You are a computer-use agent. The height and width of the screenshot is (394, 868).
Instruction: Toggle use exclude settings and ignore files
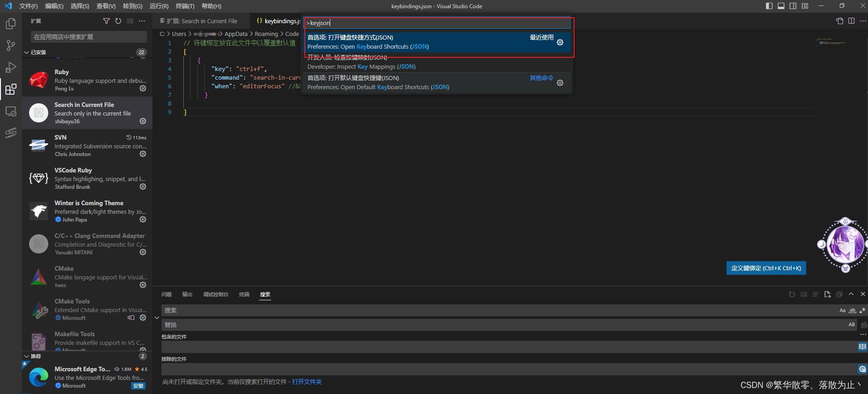(862, 369)
